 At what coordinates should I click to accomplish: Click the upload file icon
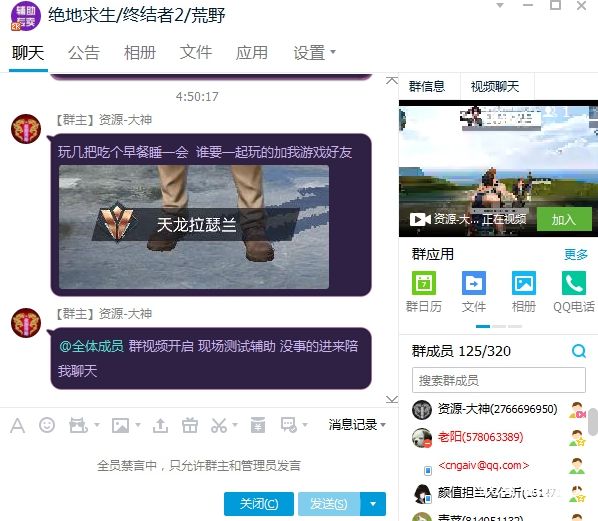pyautogui.click(x=160, y=425)
